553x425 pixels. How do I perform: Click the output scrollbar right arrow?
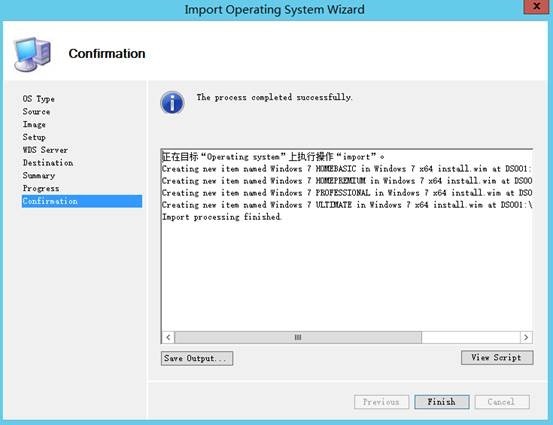pyautogui.click(x=526, y=337)
